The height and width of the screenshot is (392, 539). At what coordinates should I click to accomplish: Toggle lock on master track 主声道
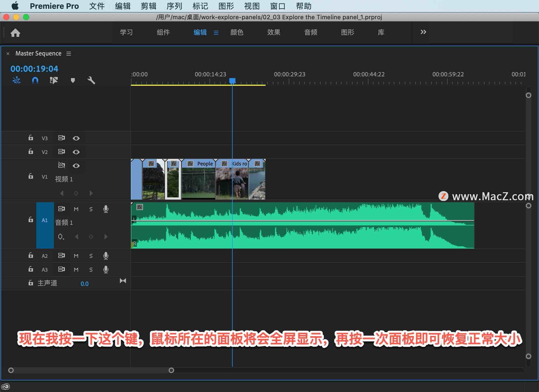tap(31, 283)
